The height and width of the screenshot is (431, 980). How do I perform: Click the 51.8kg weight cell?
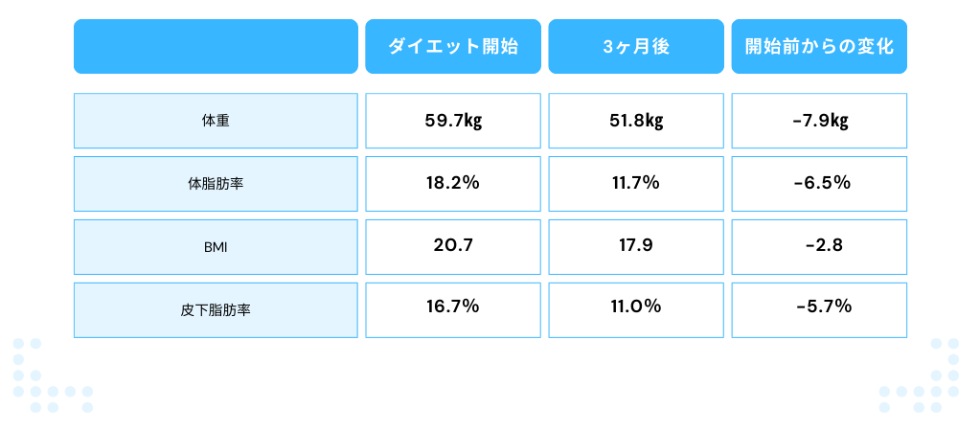(635, 121)
